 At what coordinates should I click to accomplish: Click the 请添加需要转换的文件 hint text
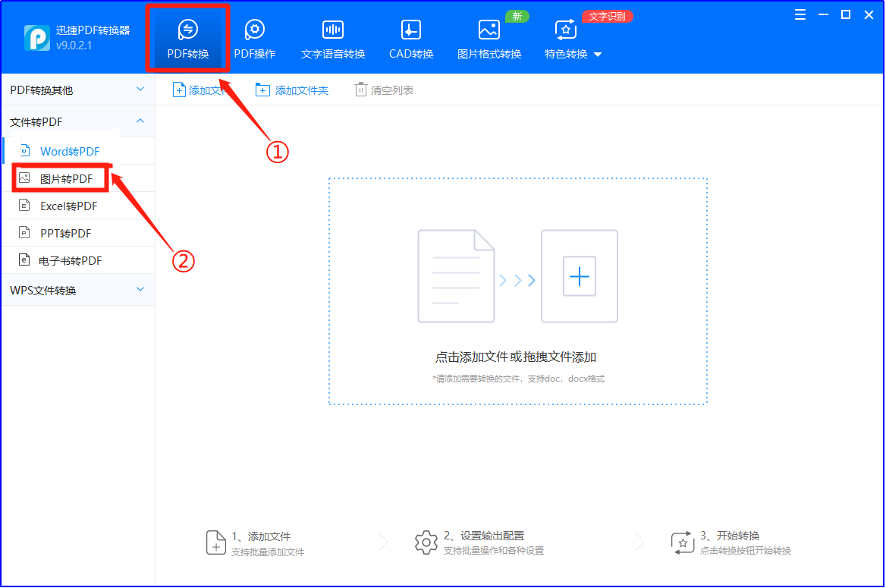518,379
